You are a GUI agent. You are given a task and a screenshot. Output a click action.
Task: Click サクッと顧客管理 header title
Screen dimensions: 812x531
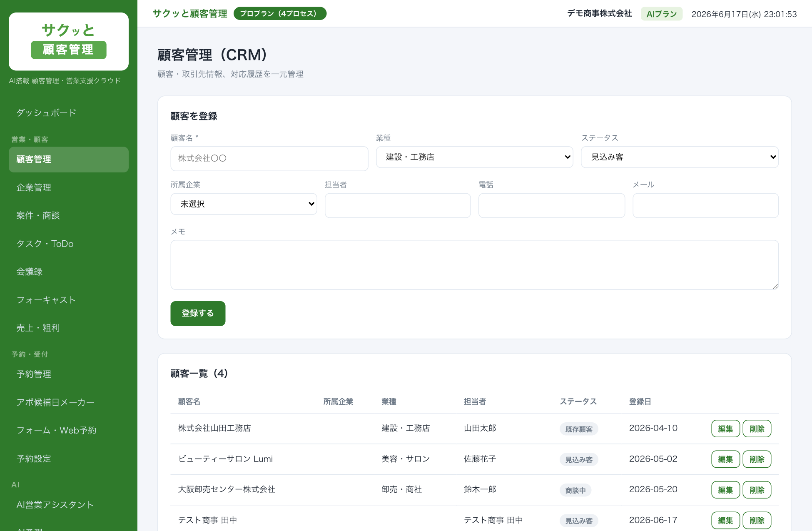tap(190, 14)
